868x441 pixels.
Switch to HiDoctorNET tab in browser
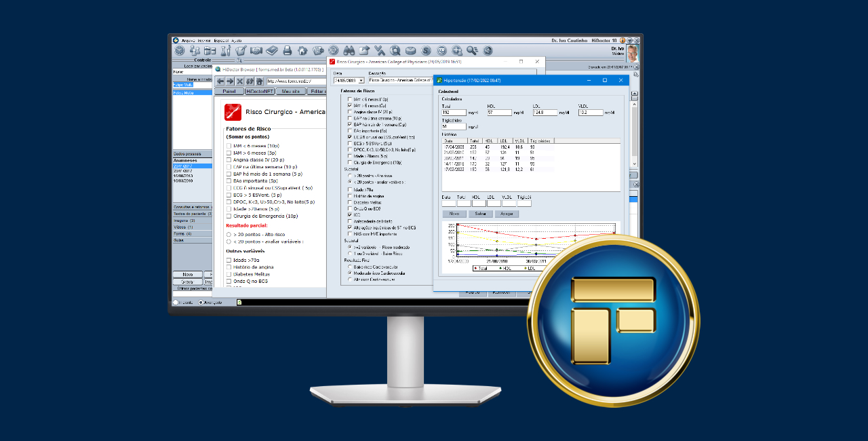point(260,91)
